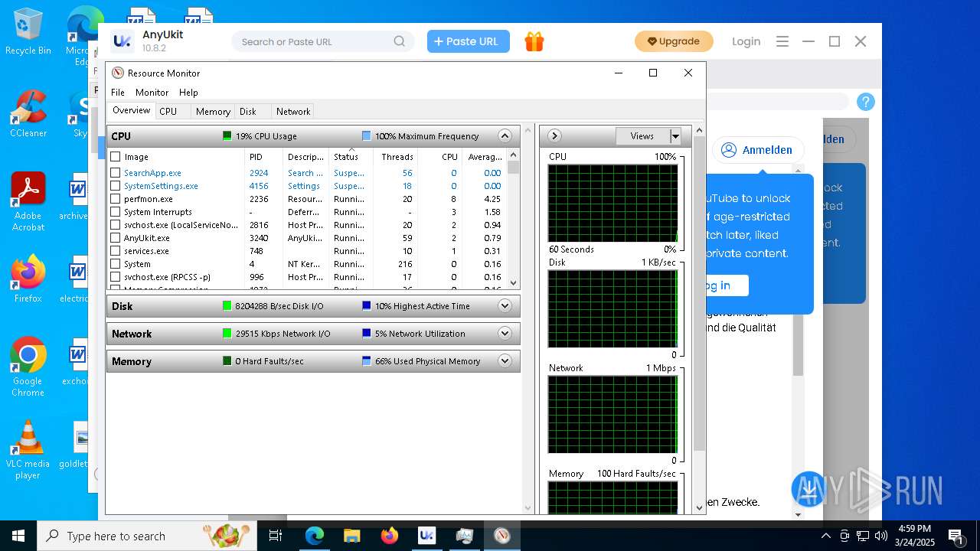Click the graphs pane vertical scrollbar

pos(698,320)
